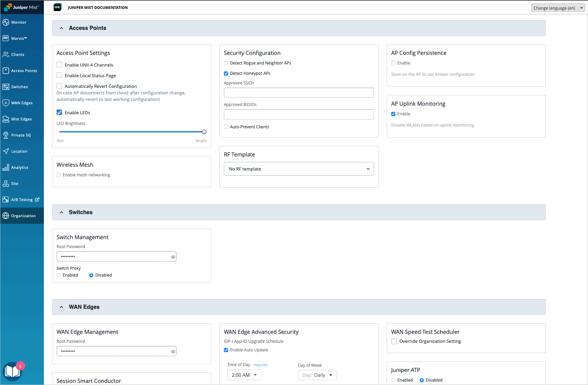Open the Clients sidebar icon
Image resolution: width=588 pixels, height=385 pixels.
click(x=6, y=55)
